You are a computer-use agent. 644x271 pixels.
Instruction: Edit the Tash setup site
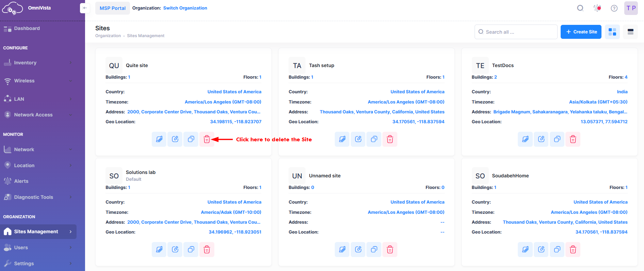(358, 139)
